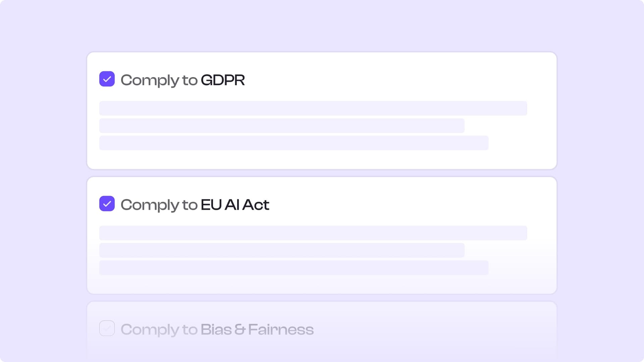Click the faded Bias & Fairness text
Viewport: 644px width, 362px height.
point(257,329)
